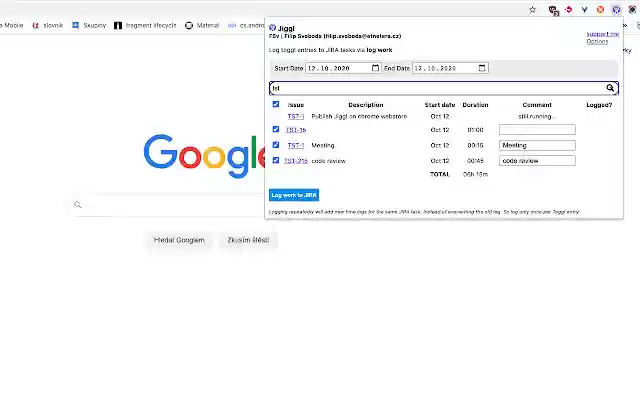
Task: Click the 01:00 duration in the TST-15 row
Action: coord(475,130)
